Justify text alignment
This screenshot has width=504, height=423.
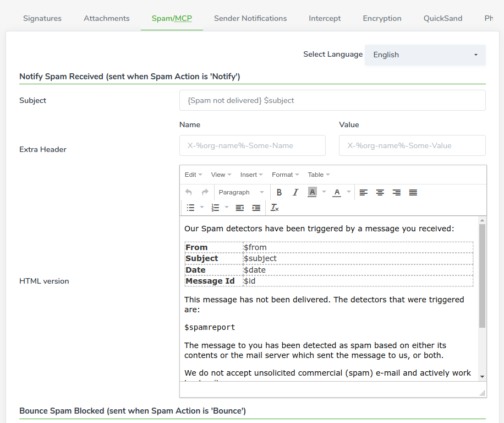coord(413,192)
